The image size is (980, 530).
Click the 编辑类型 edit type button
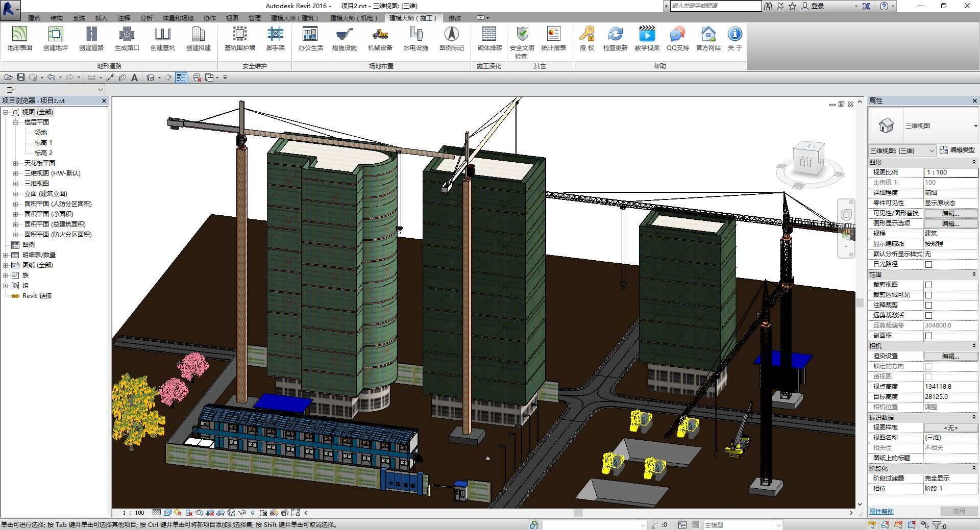957,150
